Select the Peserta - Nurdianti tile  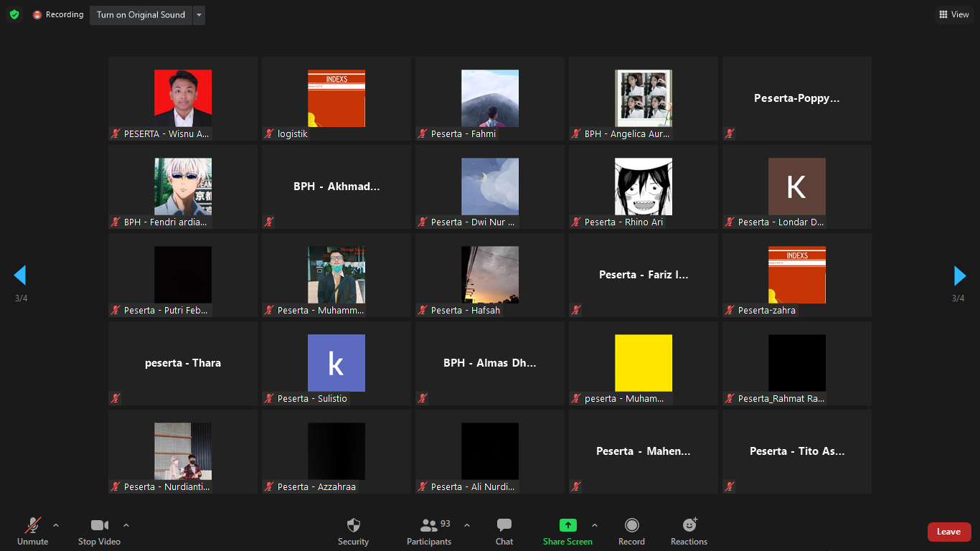coord(183,451)
